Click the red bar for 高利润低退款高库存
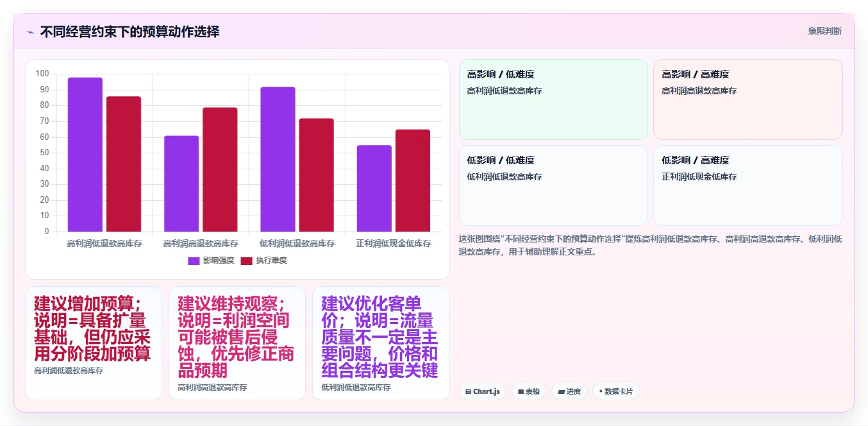This screenshot has width=868, height=426. 124,164
